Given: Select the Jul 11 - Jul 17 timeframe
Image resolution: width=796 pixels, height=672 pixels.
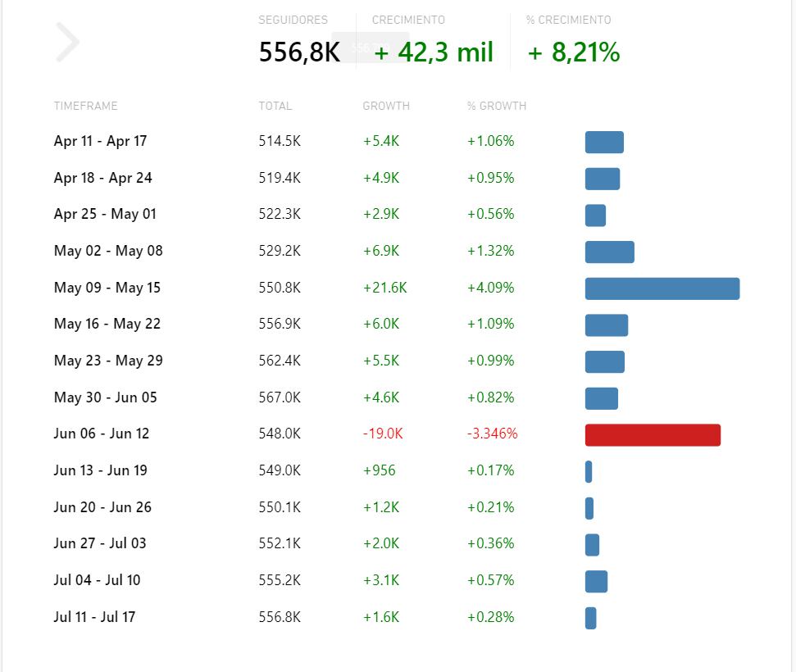Looking at the screenshot, I should (x=94, y=616).
